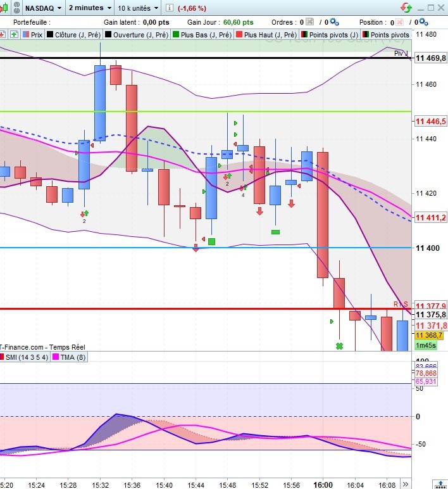Viewport: 448px width, 489px height.
Task: Click the Portefeuille label
Action: 32,22
